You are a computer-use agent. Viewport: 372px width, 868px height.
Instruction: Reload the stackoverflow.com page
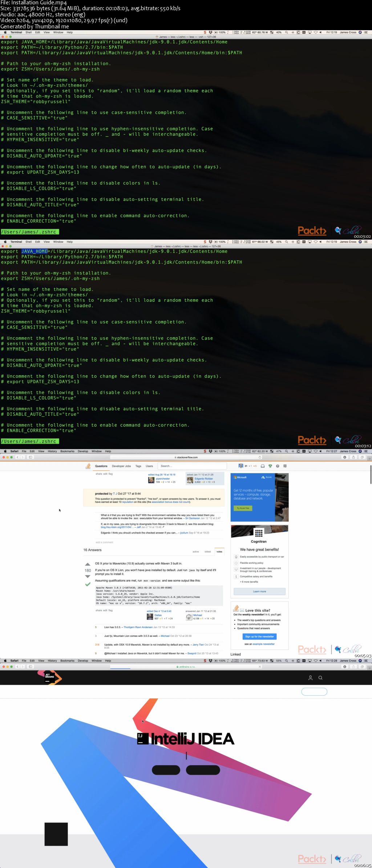pos(260,457)
